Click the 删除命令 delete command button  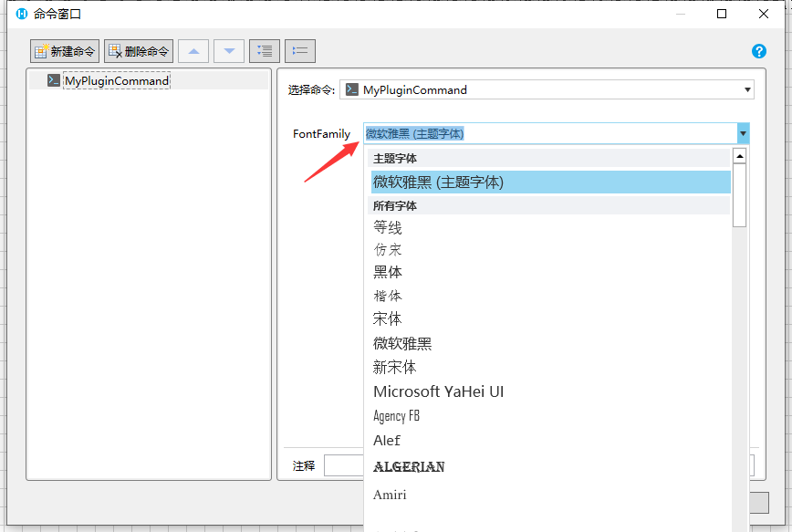pyautogui.click(x=139, y=51)
